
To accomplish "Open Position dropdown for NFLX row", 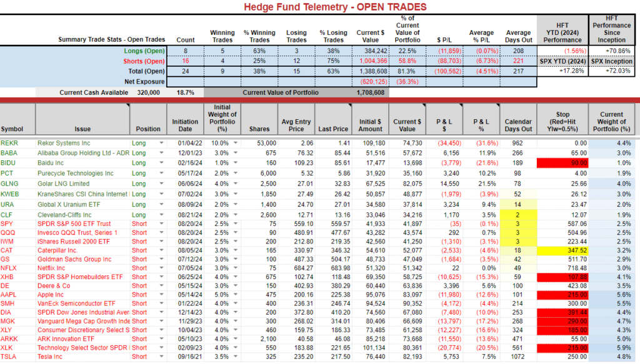I will (162, 268).
